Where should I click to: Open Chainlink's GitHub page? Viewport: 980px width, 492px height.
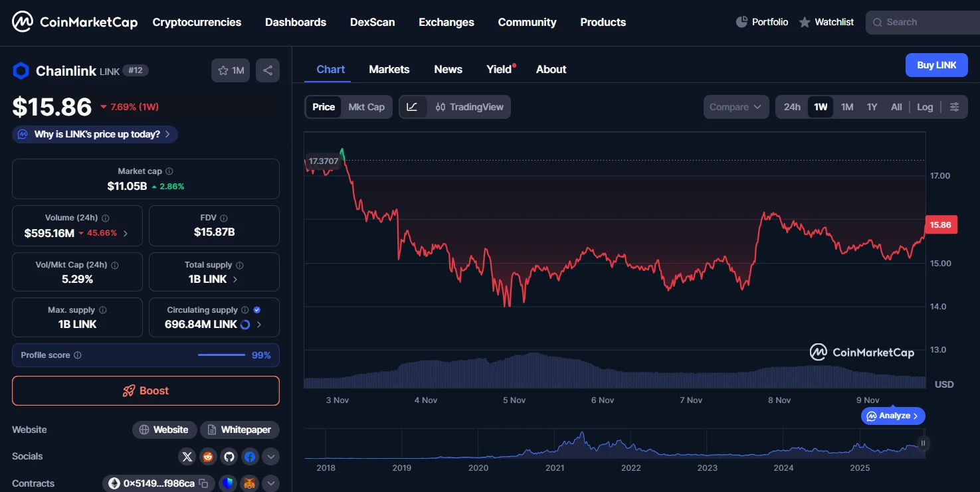[229, 457]
